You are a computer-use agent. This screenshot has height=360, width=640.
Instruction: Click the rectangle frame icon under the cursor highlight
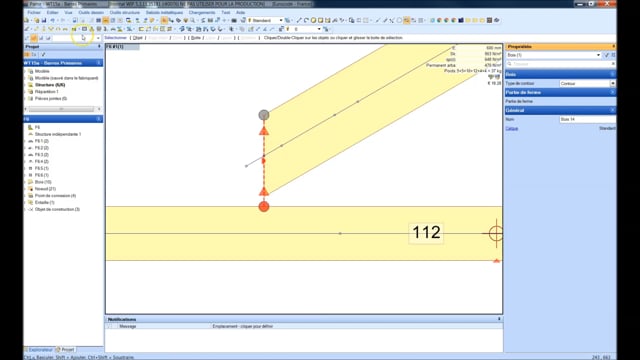[84, 29]
